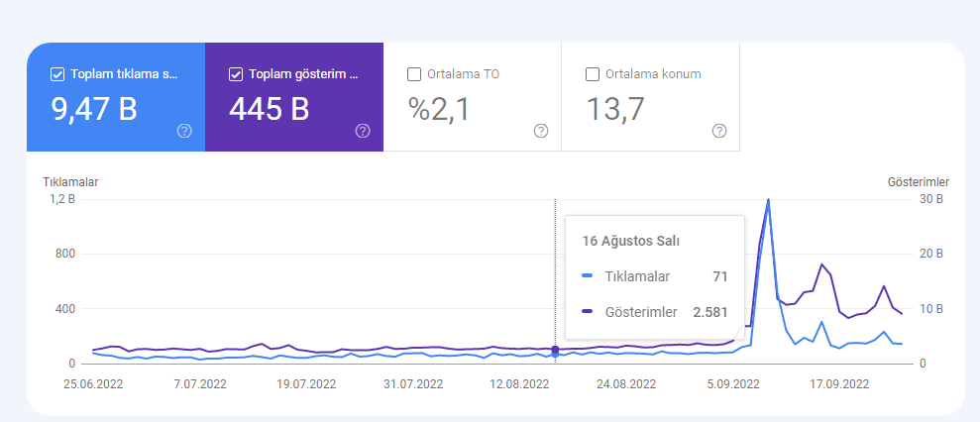Screen dimensions: 980x422
Task: Click the 16 Ağustos data point marker
Action: pyautogui.click(x=555, y=350)
